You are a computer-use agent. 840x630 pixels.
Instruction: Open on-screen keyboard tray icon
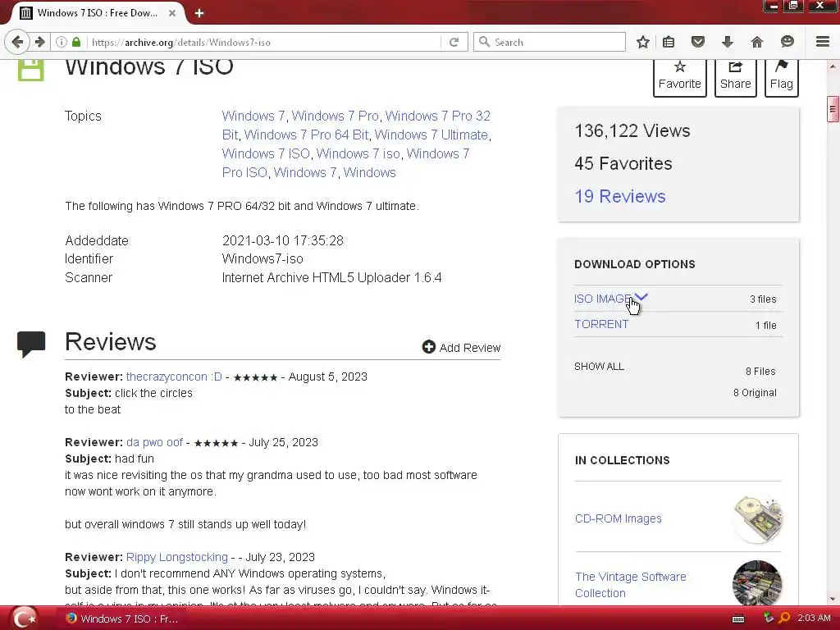pos(738,619)
